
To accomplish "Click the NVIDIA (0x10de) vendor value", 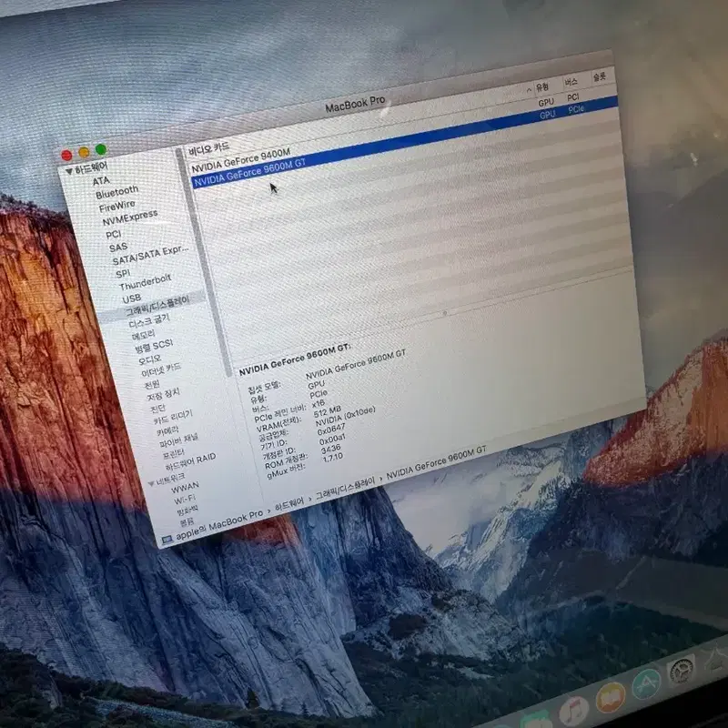I will (345, 418).
